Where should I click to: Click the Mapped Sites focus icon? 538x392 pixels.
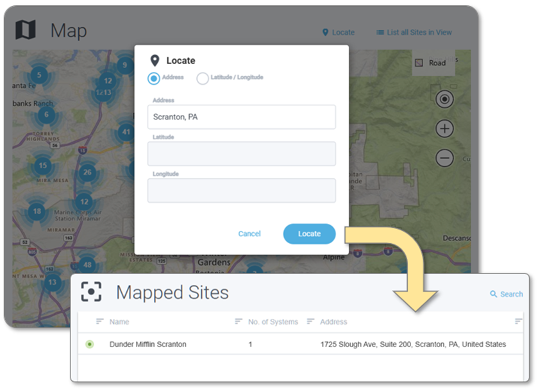[92, 291]
